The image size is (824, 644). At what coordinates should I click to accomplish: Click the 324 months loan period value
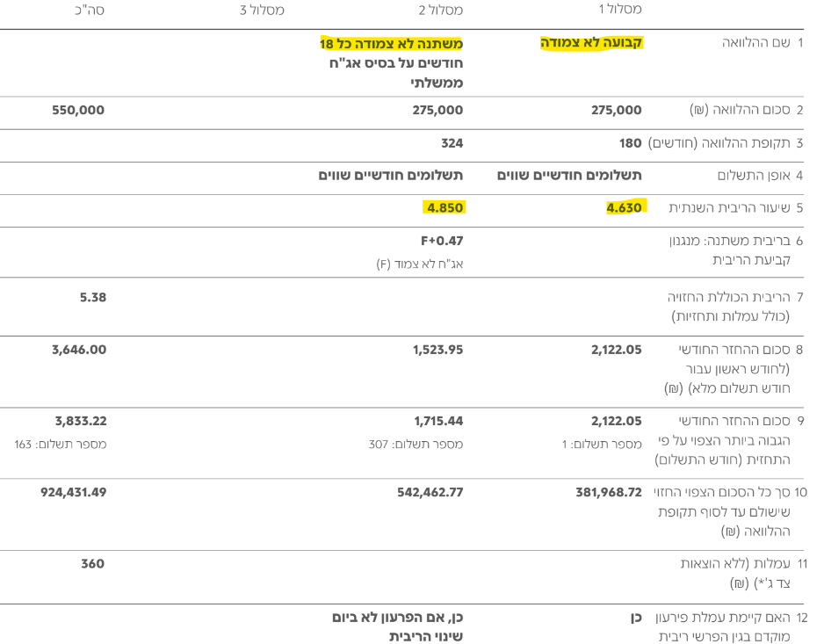pos(452,142)
